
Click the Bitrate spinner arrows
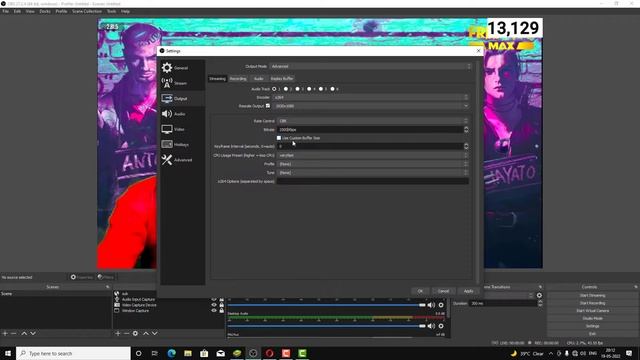click(466, 129)
